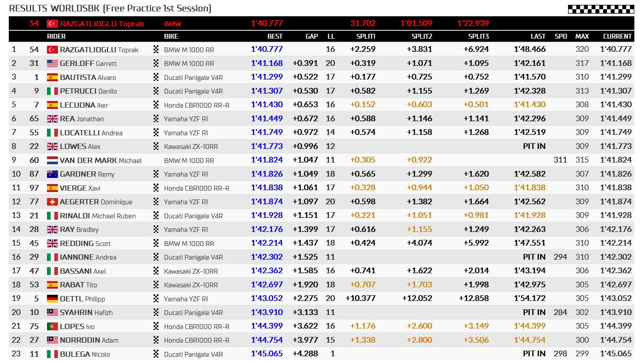The image size is (644, 362).
Task: Select best lap "1'41.449" in REA's BEST column
Action: [267, 119]
